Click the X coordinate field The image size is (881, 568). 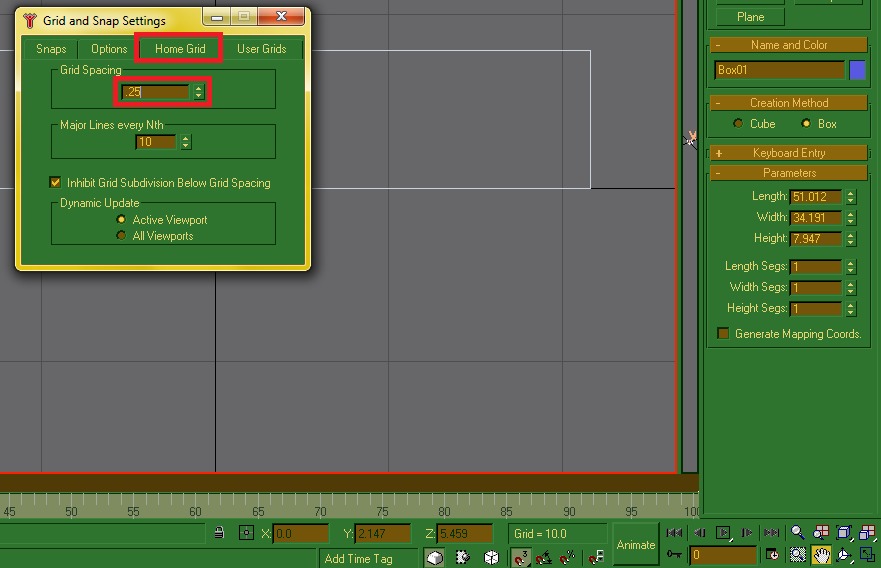click(x=301, y=533)
